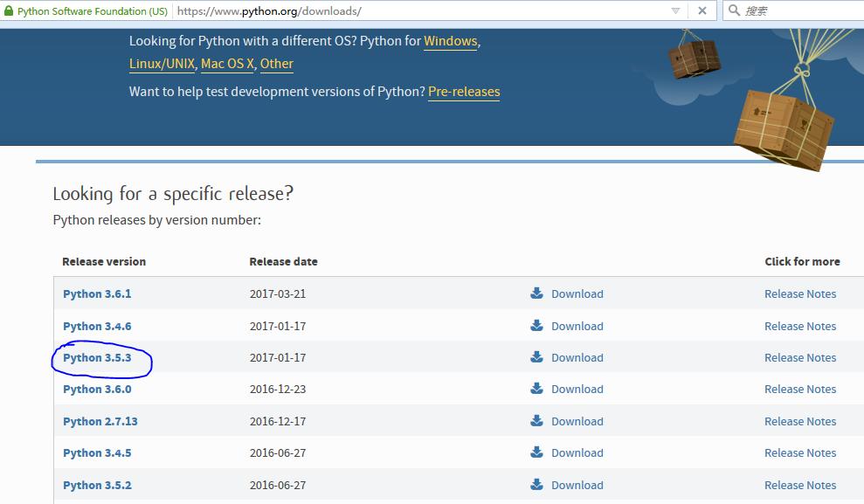Click Download text for Python 2.7.13
The width and height of the screenshot is (864, 504).
click(577, 421)
